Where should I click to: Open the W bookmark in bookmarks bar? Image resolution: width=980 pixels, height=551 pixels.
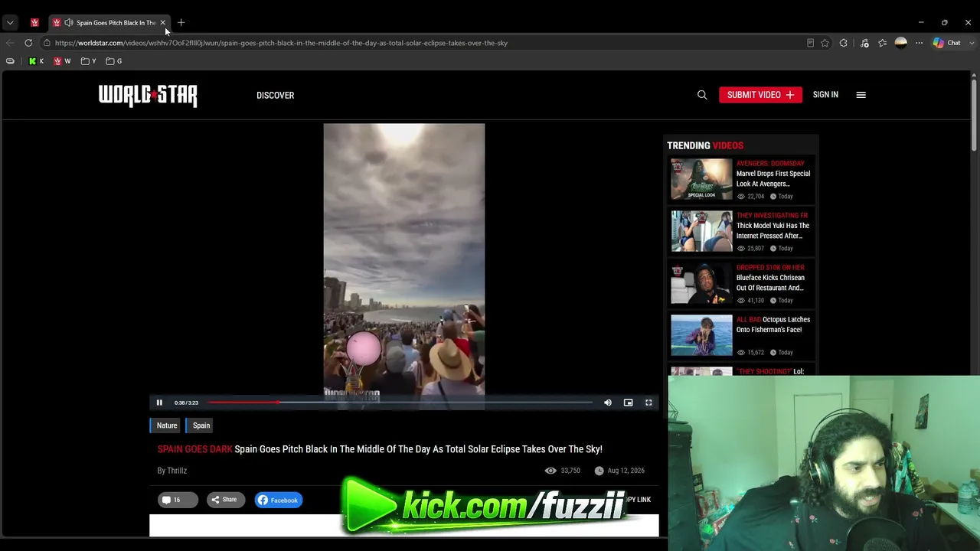point(62,61)
